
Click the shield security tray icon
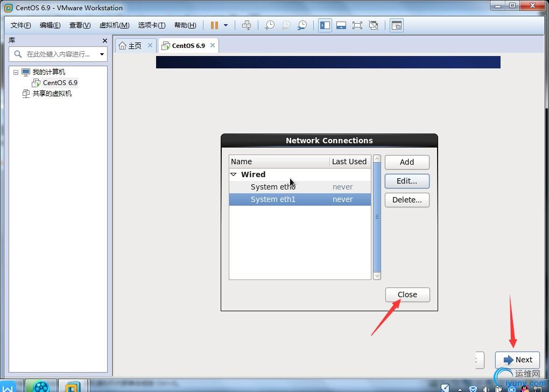click(473, 389)
